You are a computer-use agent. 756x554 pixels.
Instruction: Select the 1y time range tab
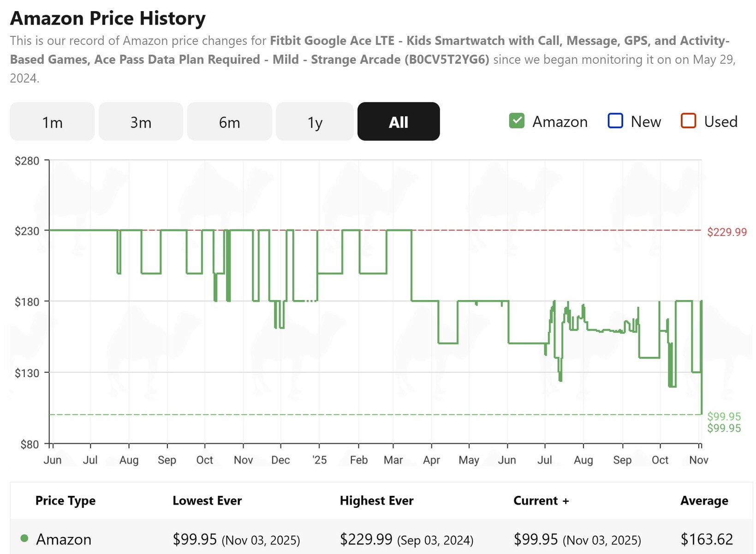coord(315,122)
